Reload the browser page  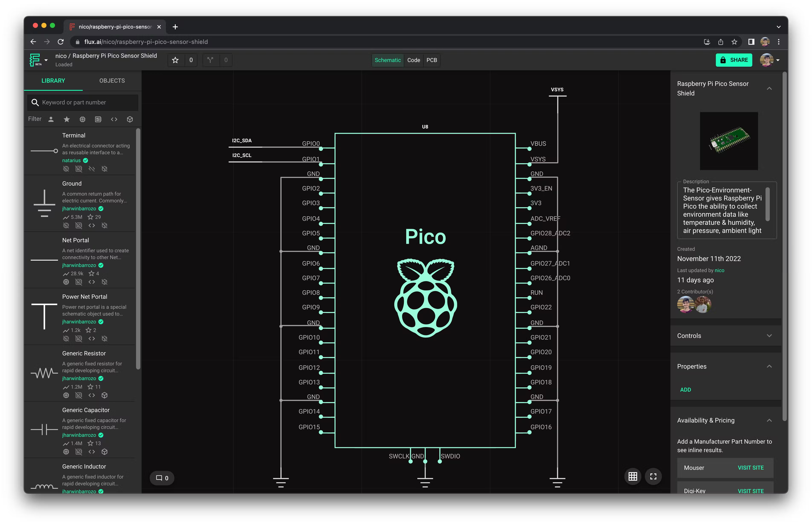click(61, 42)
